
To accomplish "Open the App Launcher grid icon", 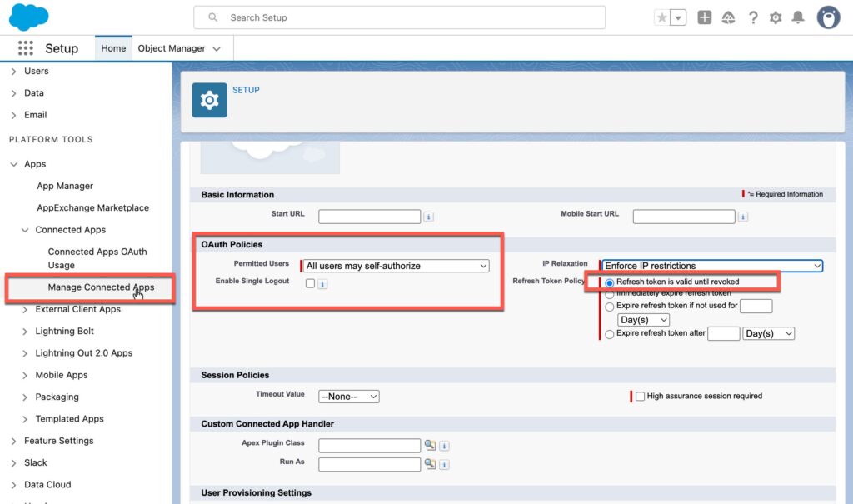I will coord(25,47).
